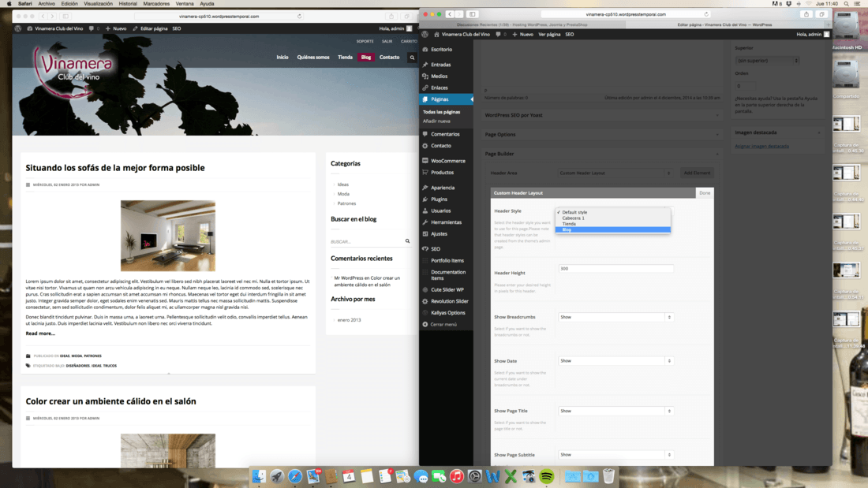Click the Share icon in the right Safari window
This screenshot has width=868, height=488.
(806, 14)
